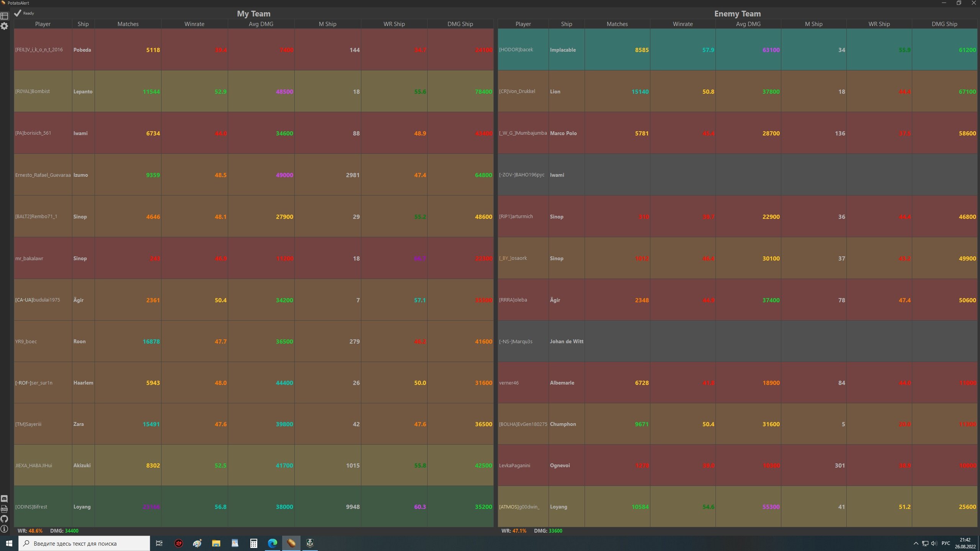This screenshot has height=551, width=980.
Task: Open the Discord icon in sidebar
Action: [x=4, y=499]
